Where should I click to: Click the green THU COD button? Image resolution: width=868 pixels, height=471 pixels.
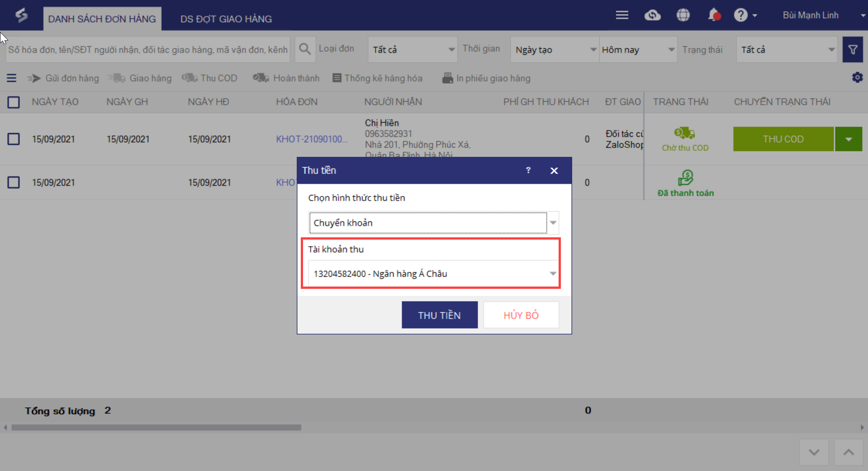click(x=783, y=139)
